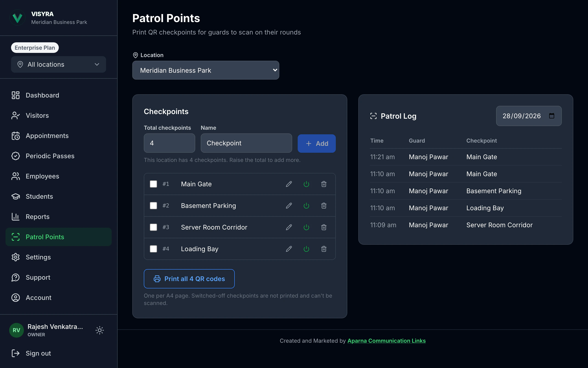This screenshot has height=368, width=588.
Task: Switch off Main Gate checkpoint power toggle
Action: 306,184
